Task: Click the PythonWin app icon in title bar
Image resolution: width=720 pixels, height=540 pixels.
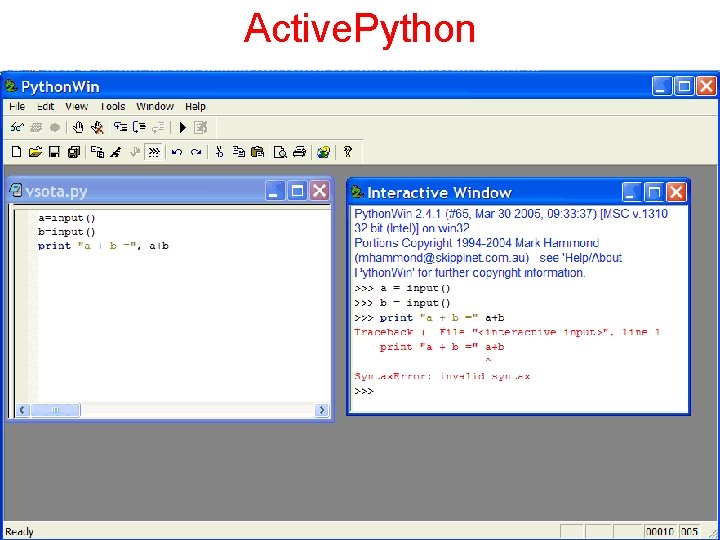Action: click(x=11, y=86)
